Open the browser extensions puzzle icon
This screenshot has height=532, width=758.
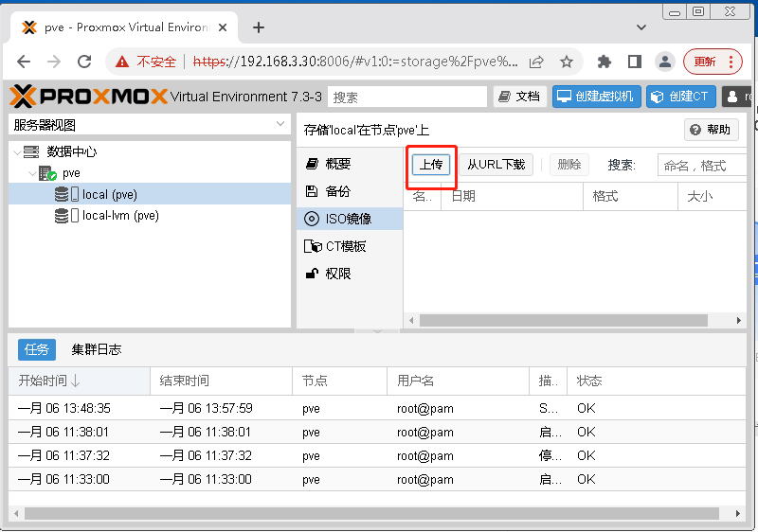pyautogui.click(x=605, y=62)
